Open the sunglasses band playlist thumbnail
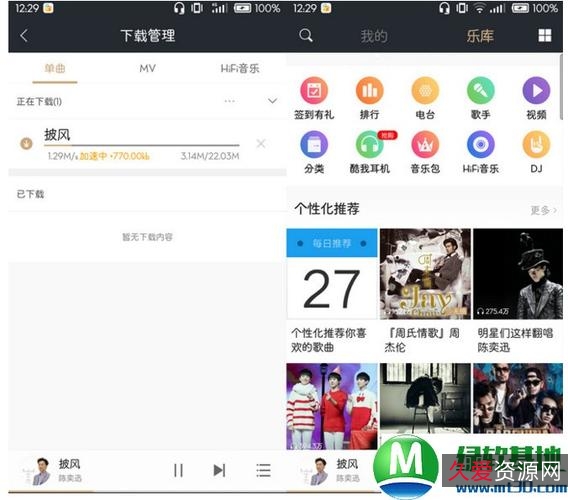 (x=518, y=399)
